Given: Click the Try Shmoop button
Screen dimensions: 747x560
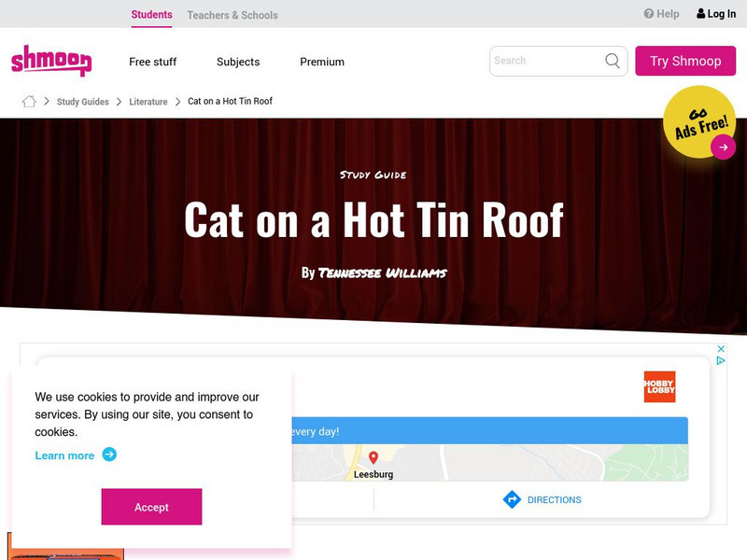Looking at the screenshot, I should (x=685, y=61).
